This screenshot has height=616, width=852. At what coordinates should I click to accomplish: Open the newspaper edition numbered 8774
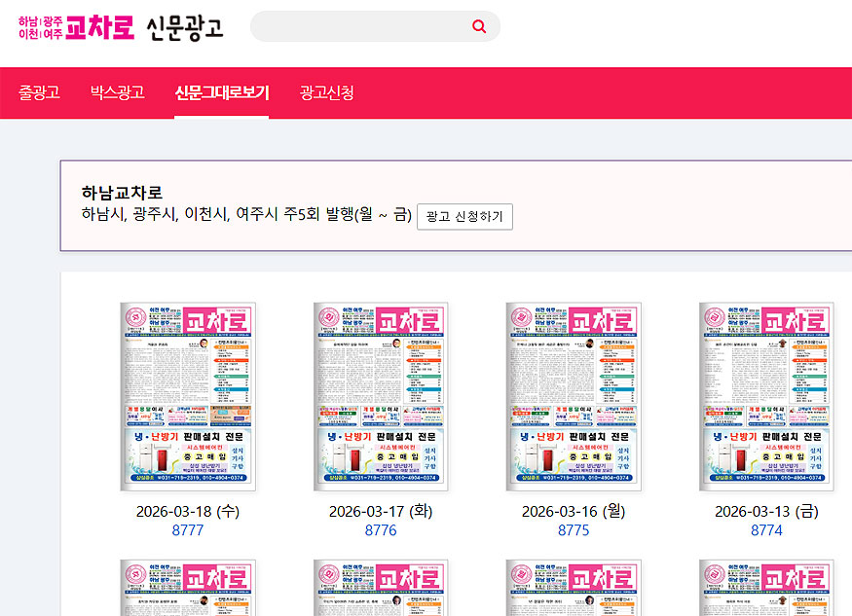point(766,530)
